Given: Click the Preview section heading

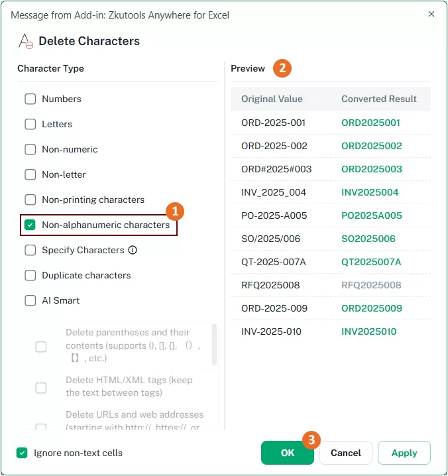Looking at the screenshot, I should coord(248,68).
